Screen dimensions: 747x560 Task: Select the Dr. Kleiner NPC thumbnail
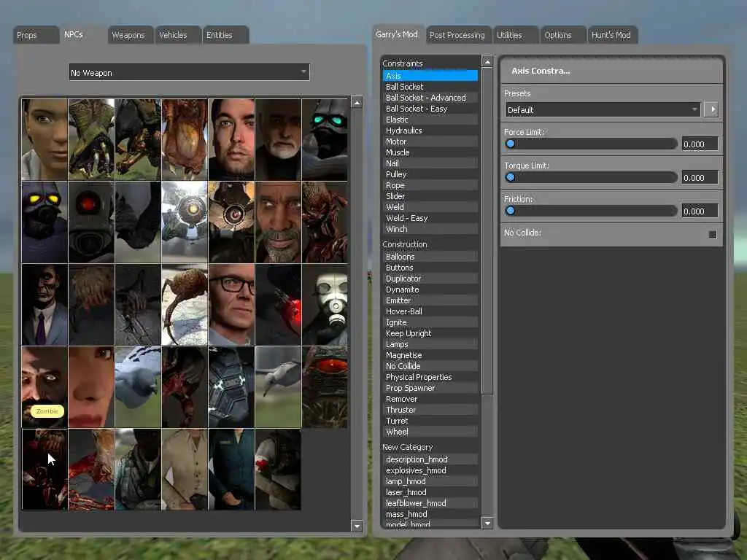(231, 305)
